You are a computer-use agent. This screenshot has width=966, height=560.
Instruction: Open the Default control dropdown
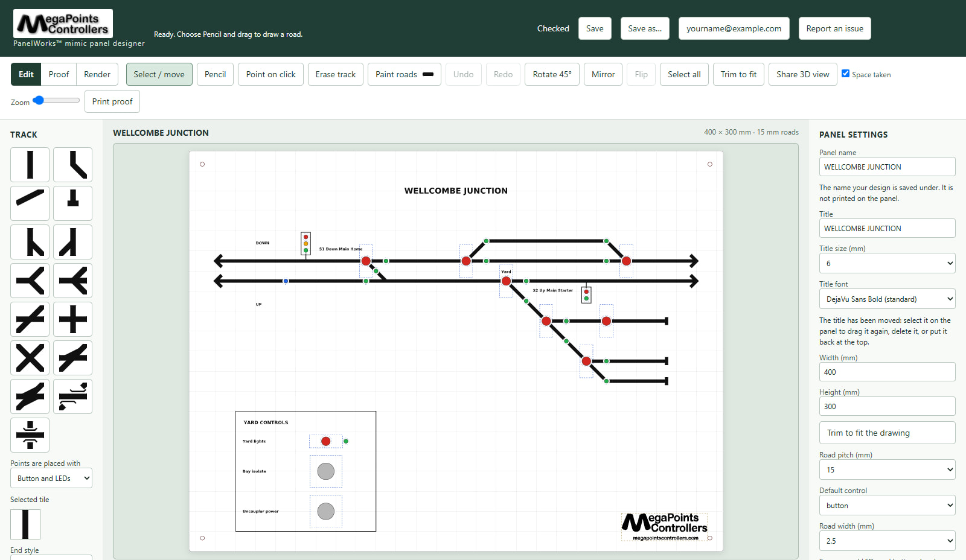tap(887, 505)
